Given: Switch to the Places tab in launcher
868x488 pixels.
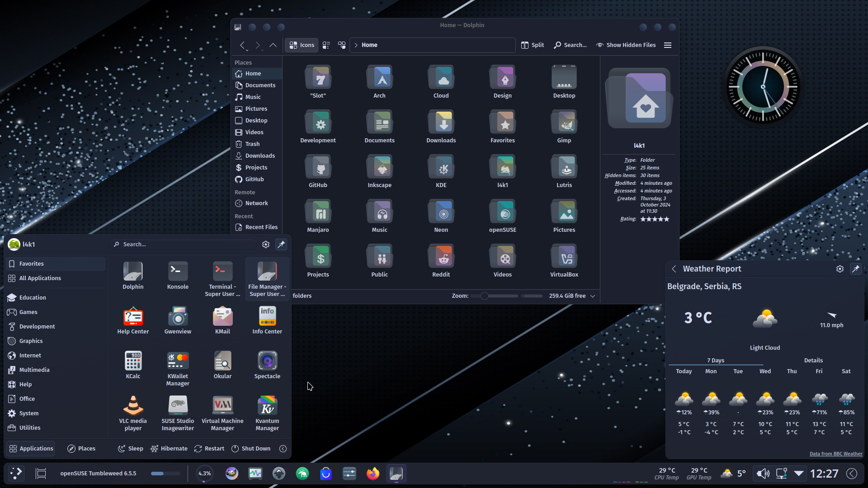Looking at the screenshot, I should (81, 449).
